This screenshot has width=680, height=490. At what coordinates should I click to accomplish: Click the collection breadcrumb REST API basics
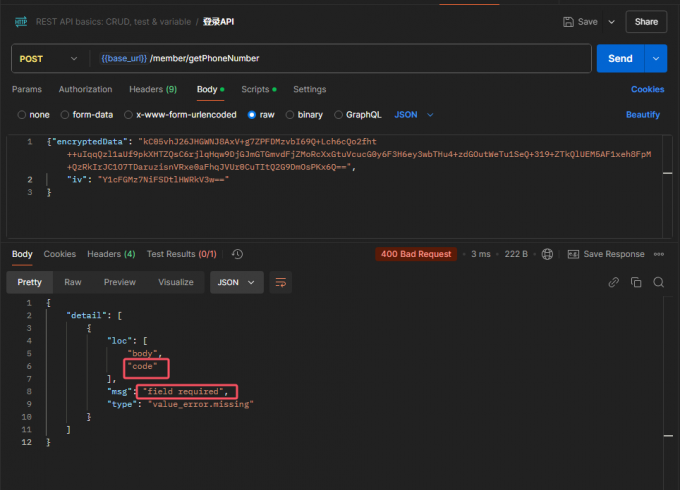113,22
